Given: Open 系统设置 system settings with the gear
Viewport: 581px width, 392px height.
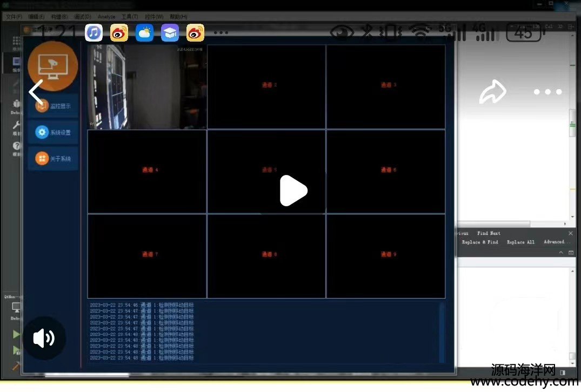Looking at the screenshot, I should coord(53,132).
